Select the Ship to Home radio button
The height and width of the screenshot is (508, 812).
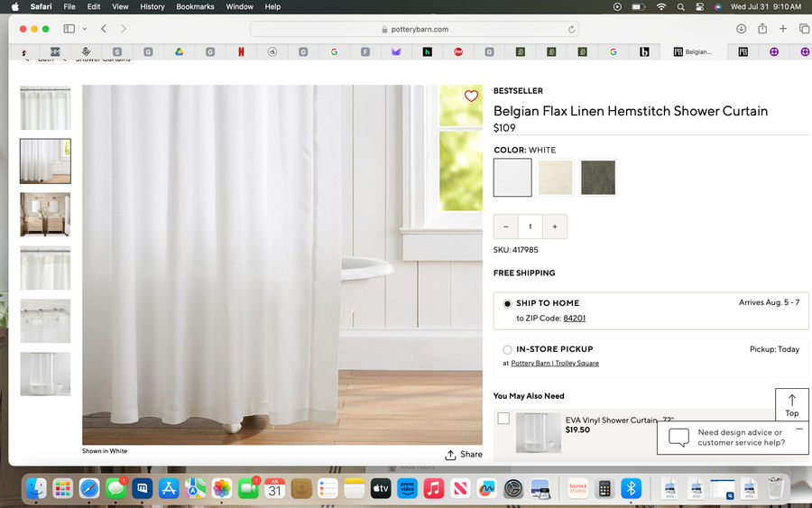[507, 304]
